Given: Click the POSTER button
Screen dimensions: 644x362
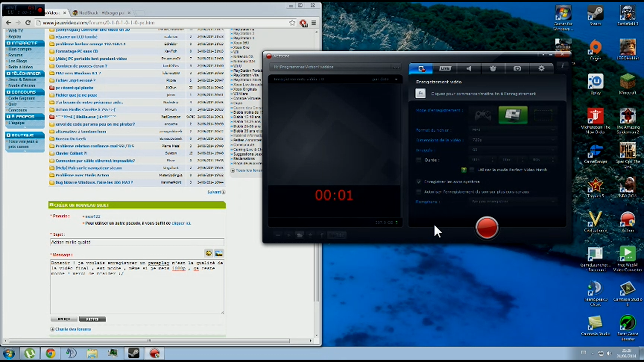Looking at the screenshot, I should point(92,319).
